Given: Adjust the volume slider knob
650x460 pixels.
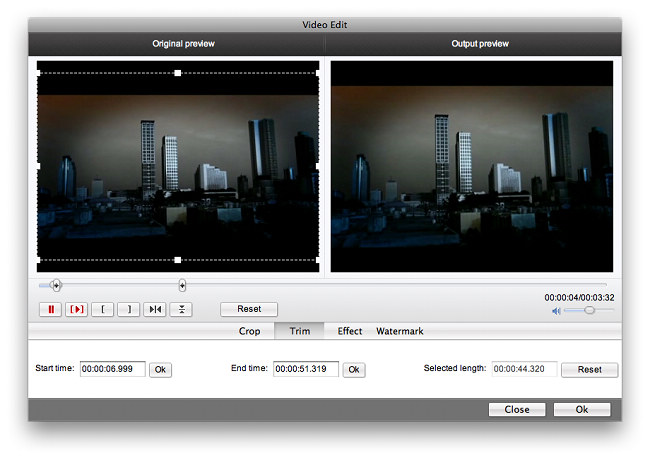Looking at the screenshot, I should 589,310.
